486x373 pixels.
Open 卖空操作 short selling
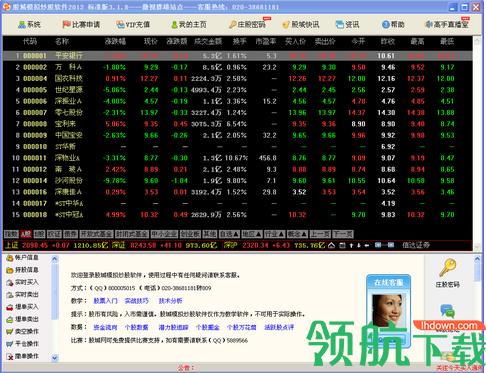(x=22, y=331)
